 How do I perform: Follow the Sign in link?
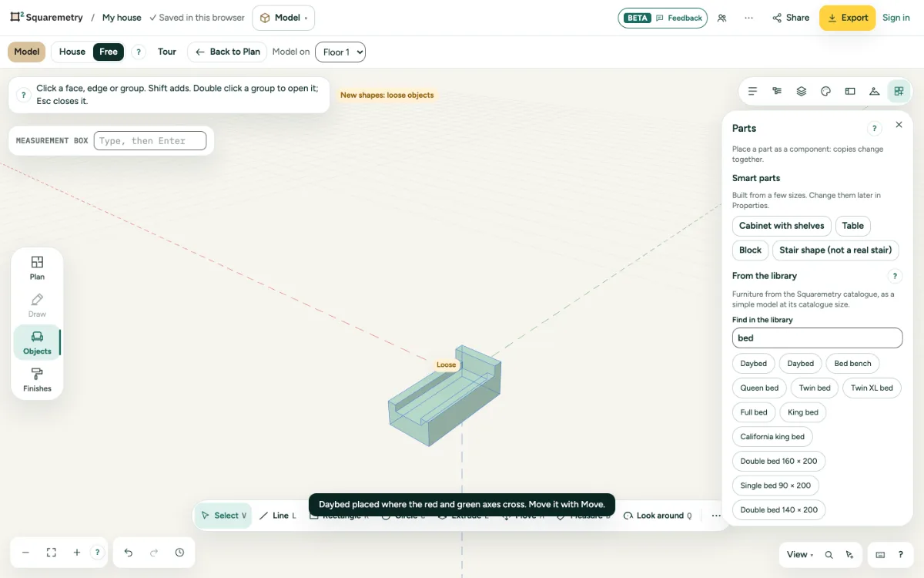click(x=896, y=18)
